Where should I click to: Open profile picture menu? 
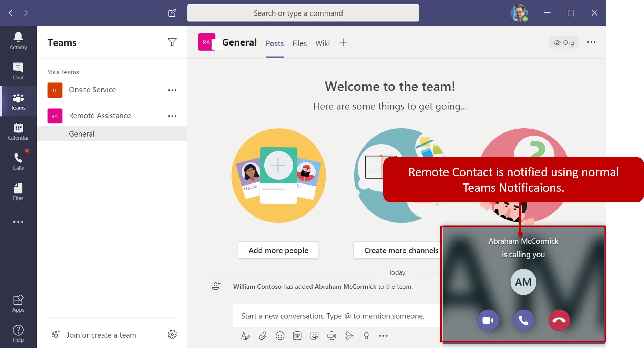tap(519, 13)
